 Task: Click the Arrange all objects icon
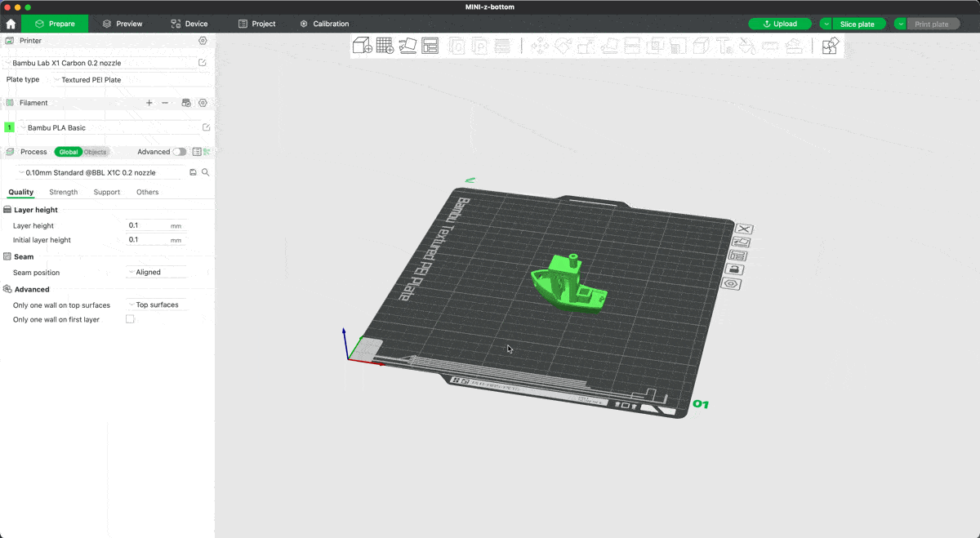[430, 46]
